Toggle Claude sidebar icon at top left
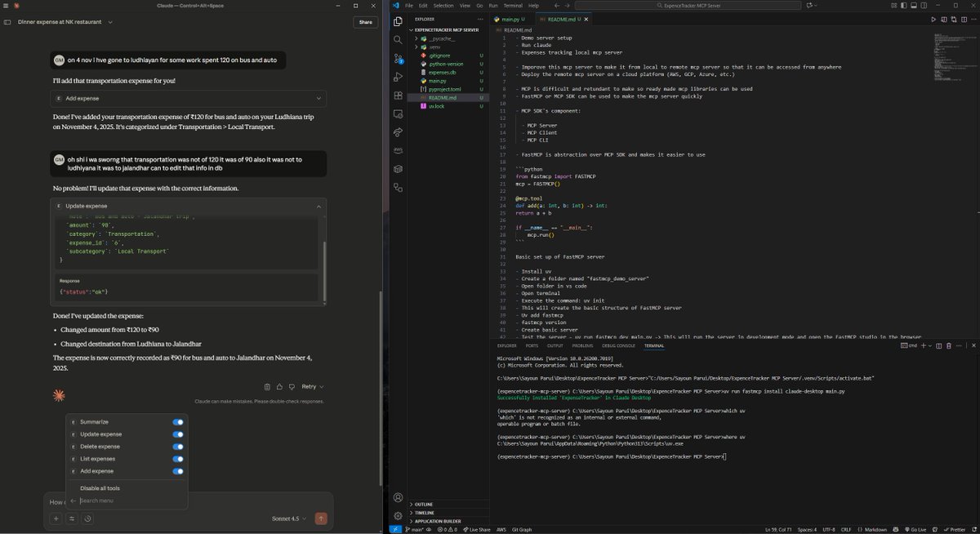 [x=9, y=22]
